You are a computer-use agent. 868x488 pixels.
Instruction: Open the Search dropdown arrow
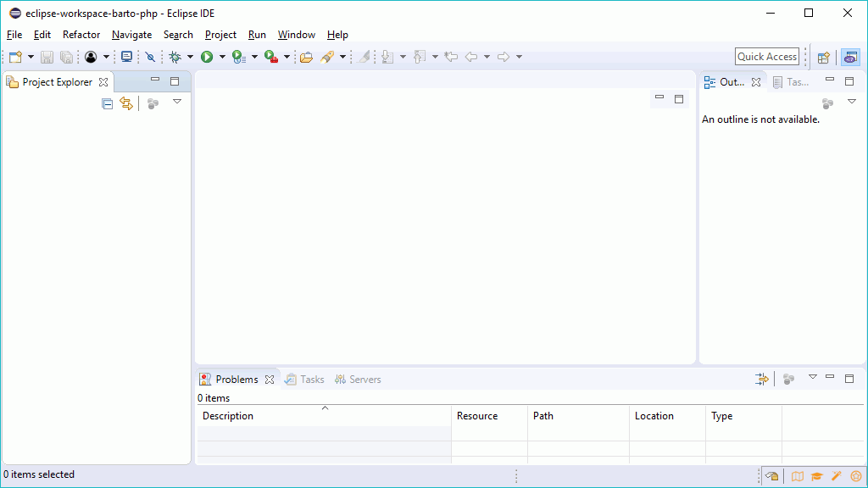[x=343, y=57]
